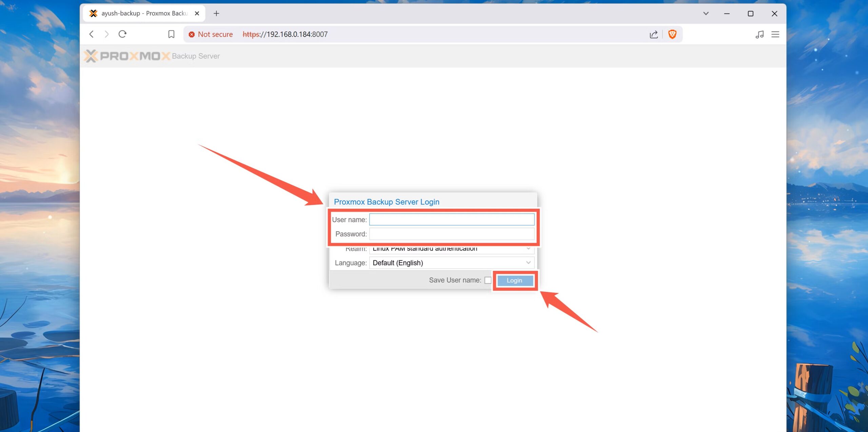Image resolution: width=868 pixels, height=432 pixels.
Task: Open a new browser tab
Action: 216,14
